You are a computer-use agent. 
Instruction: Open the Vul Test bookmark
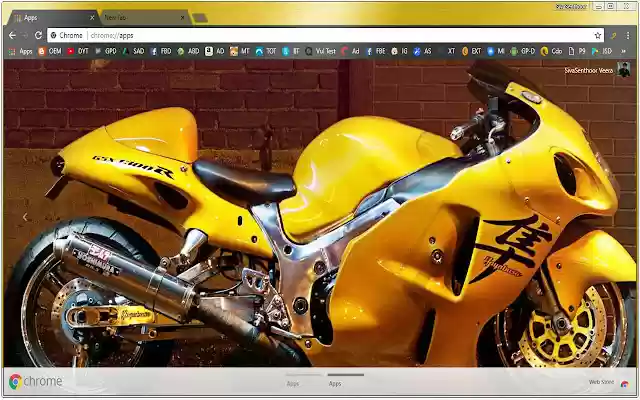pos(321,51)
